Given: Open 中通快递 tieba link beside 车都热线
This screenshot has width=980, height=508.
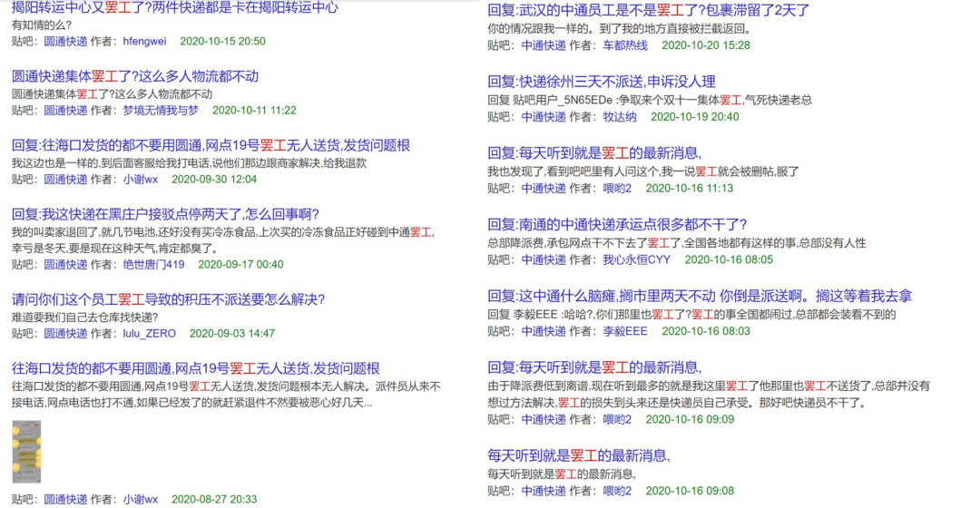Looking at the screenshot, I should (544, 45).
